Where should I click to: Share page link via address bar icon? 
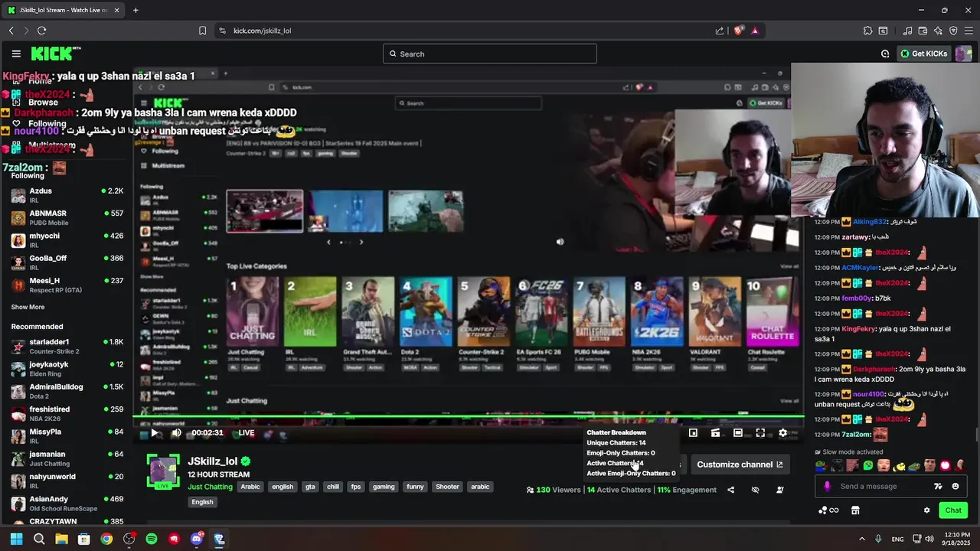pyautogui.click(x=720, y=31)
